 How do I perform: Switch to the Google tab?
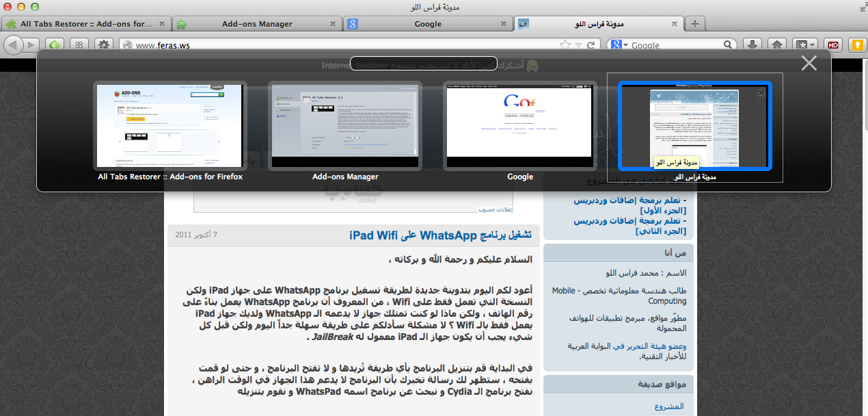428,24
